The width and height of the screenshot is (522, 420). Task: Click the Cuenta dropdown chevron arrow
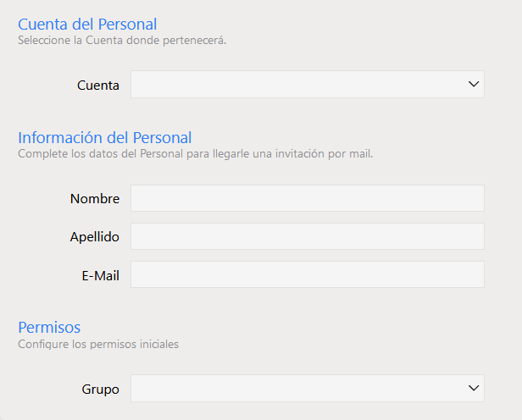473,85
